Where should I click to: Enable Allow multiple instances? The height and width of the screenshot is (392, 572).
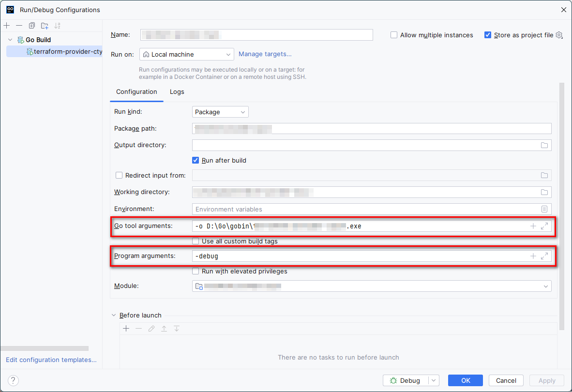coord(393,35)
